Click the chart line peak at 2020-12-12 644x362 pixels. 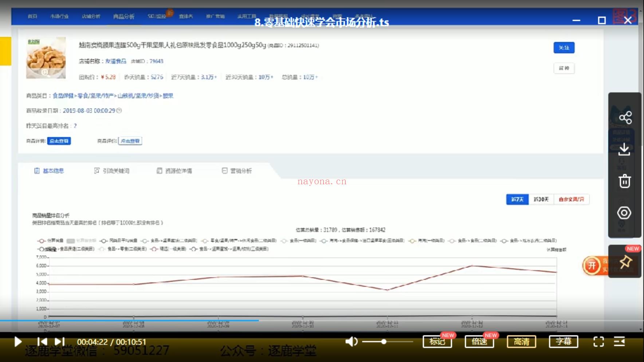472,266
